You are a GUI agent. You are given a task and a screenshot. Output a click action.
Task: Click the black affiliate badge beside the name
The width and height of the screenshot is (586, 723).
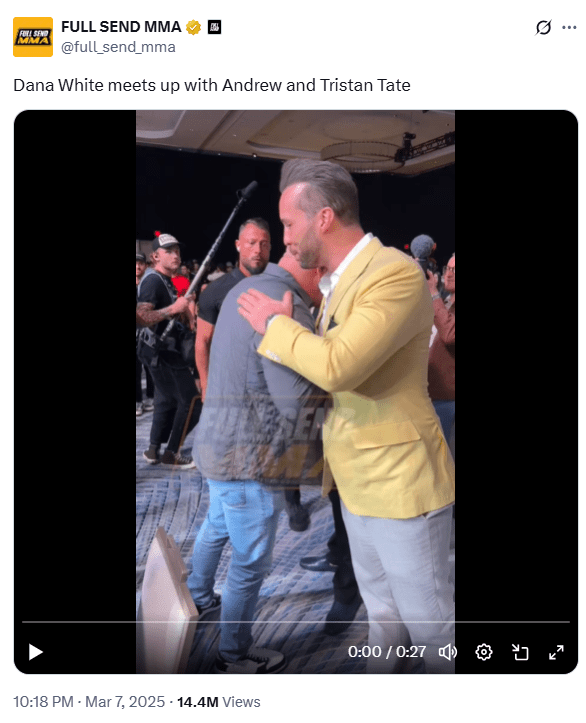tap(214, 27)
